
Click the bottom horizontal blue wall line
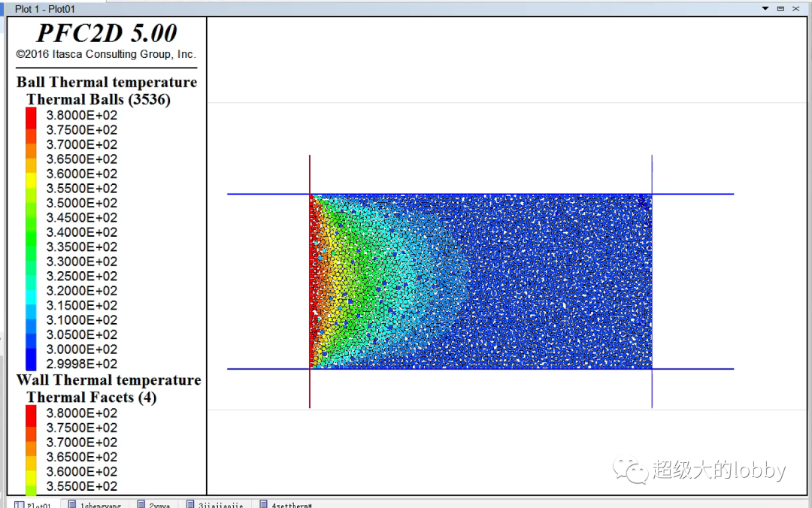coord(480,369)
